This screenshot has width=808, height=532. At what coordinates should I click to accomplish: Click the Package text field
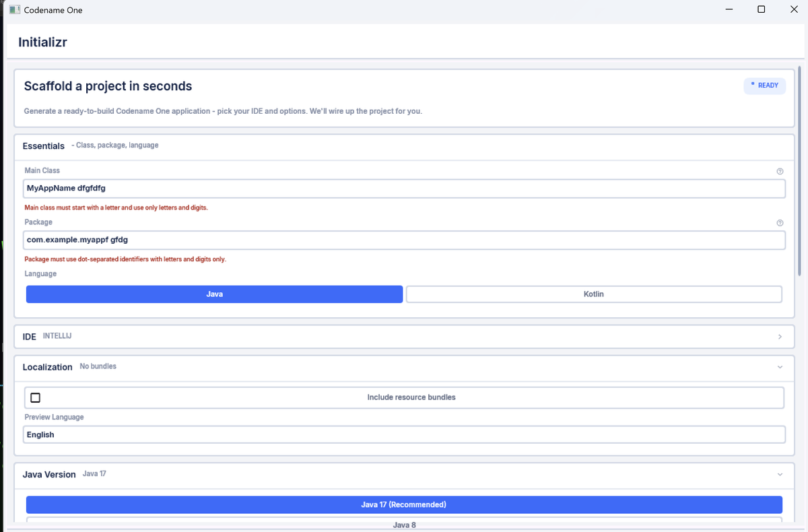[404, 240]
